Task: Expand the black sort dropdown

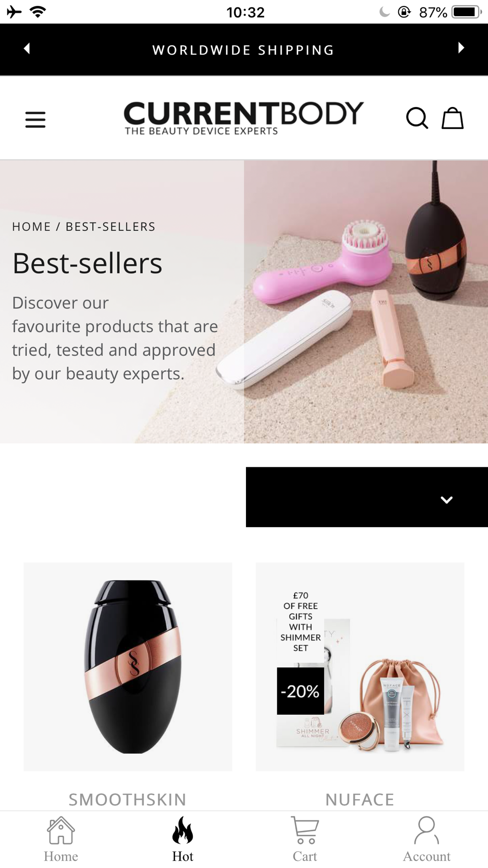Action: click(x=367, y=497)
